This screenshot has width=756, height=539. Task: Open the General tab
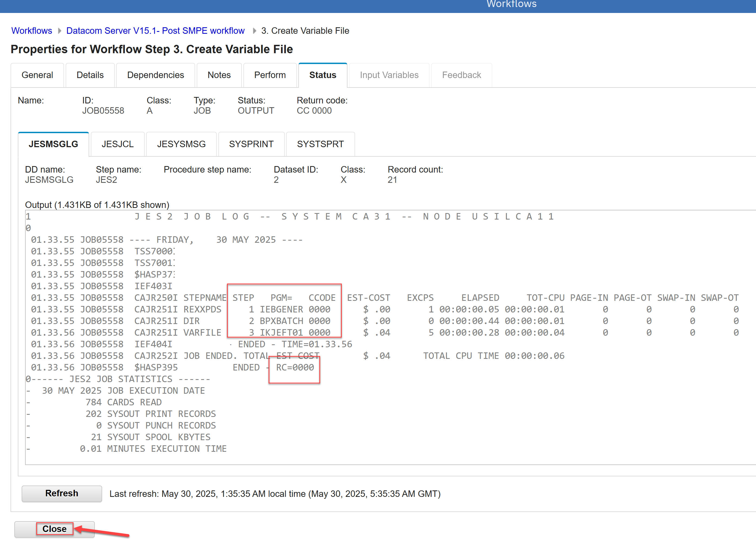point(37,75)
